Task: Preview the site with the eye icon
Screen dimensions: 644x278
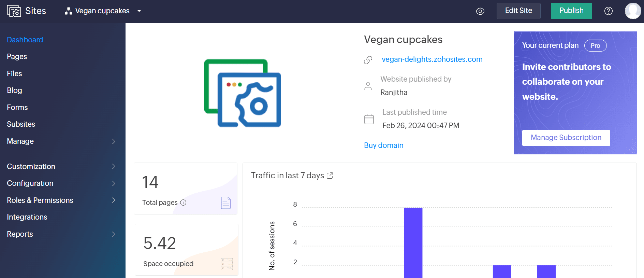Action: [x=480, y=11]
